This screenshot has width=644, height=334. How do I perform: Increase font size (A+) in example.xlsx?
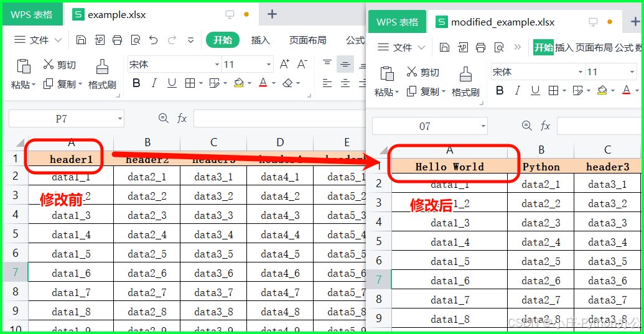tap(284, 65)
